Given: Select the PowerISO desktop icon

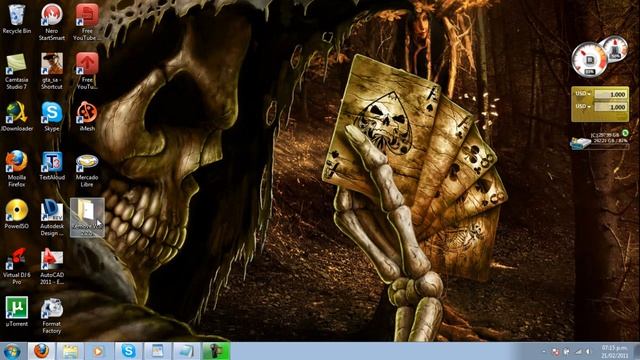Looking at the screenshot, I should point(16,214).
